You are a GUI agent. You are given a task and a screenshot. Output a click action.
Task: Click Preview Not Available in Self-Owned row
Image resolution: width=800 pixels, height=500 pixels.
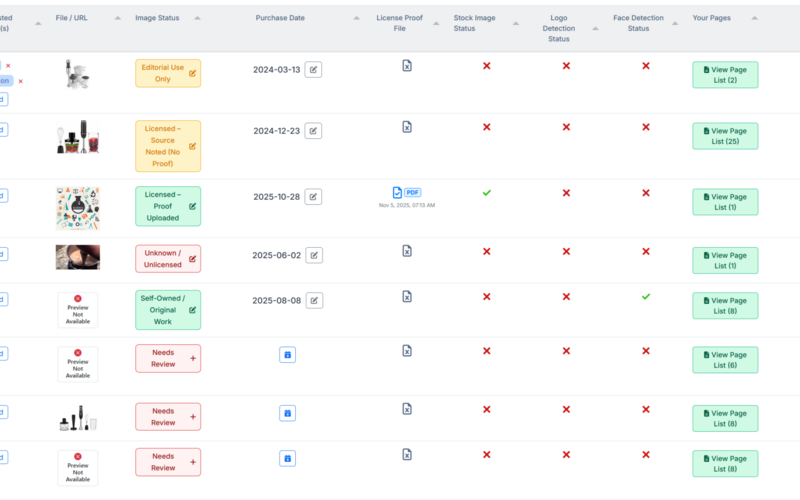coord(78,310)
